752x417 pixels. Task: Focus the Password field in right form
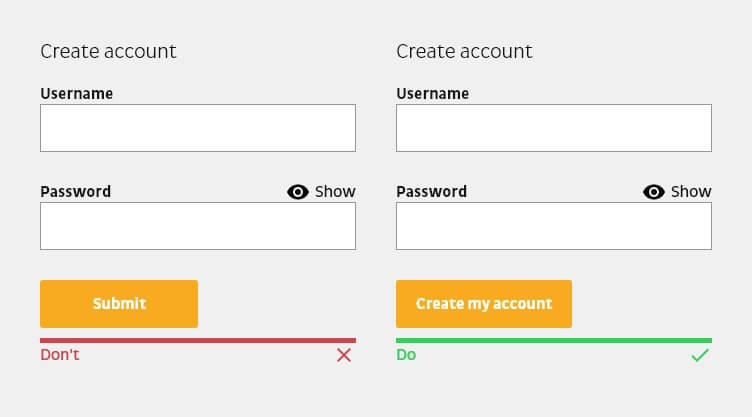pyautogui.click(x=554, y=226)
